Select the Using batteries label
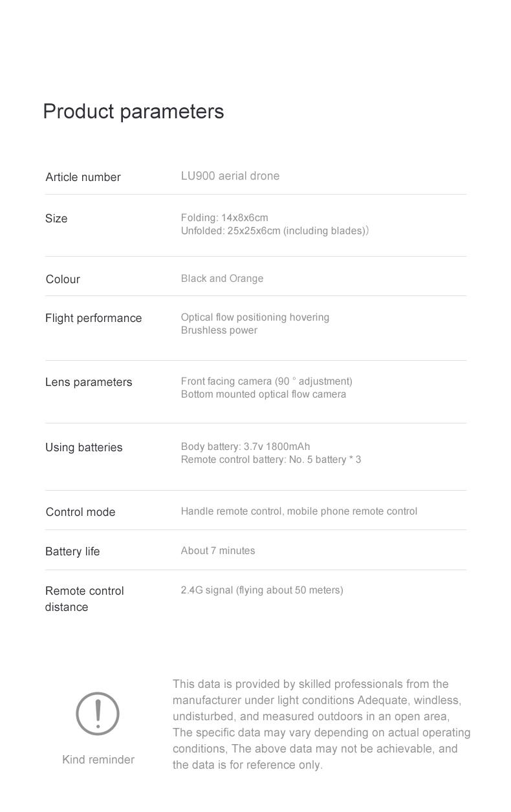 tap(83, 447)
